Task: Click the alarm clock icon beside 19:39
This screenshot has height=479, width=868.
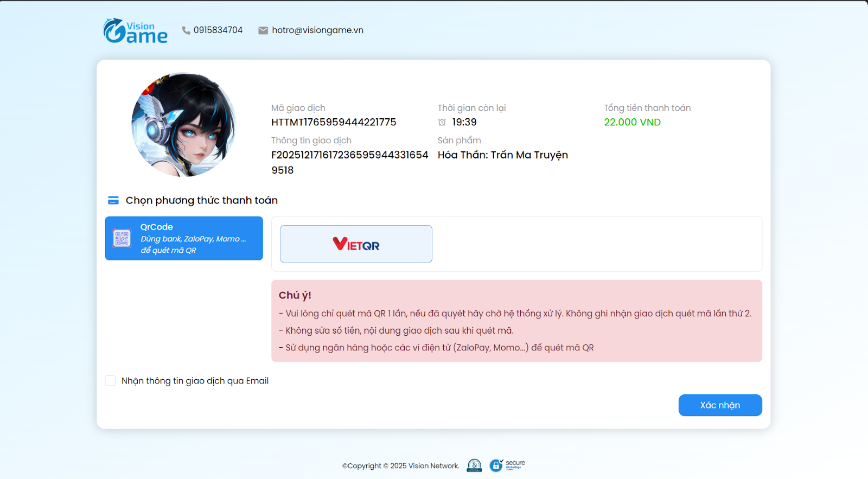Action: [x=442, y=123]
